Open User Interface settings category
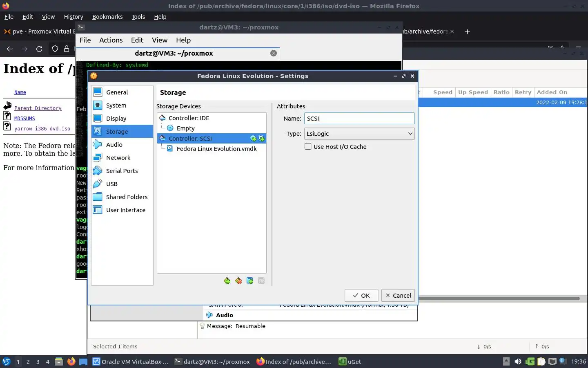 coord(122,210)
